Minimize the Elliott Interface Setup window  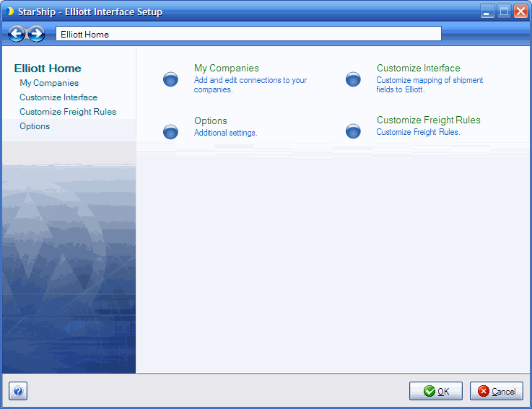coord(487,12)
